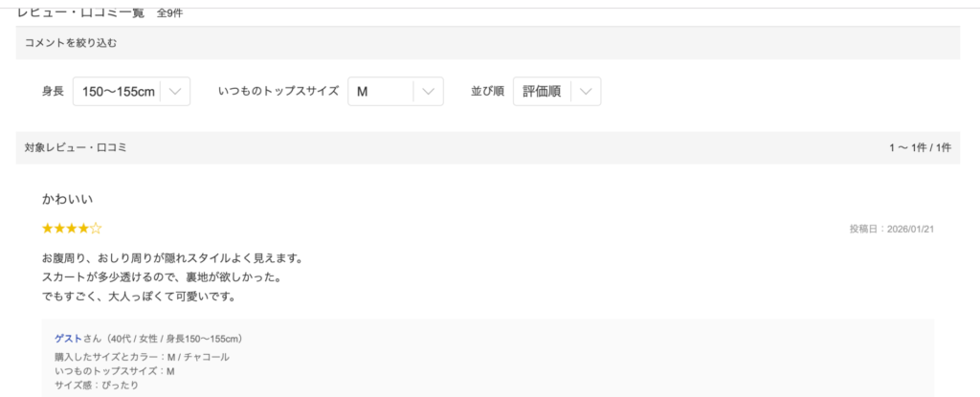
Task: Click the empty fifth rating star
Action: coord(96,229)
